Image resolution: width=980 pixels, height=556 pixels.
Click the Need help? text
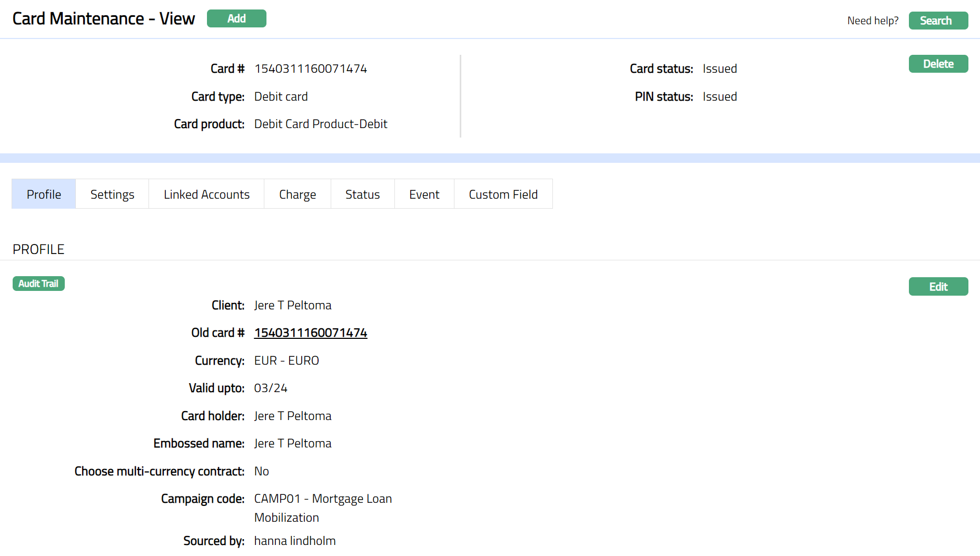coord(873,21)
